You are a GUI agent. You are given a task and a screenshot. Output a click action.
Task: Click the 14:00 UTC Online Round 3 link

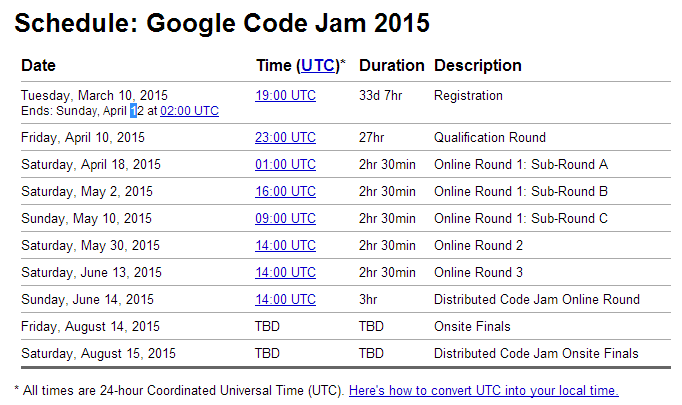click(x=285, y=272)
